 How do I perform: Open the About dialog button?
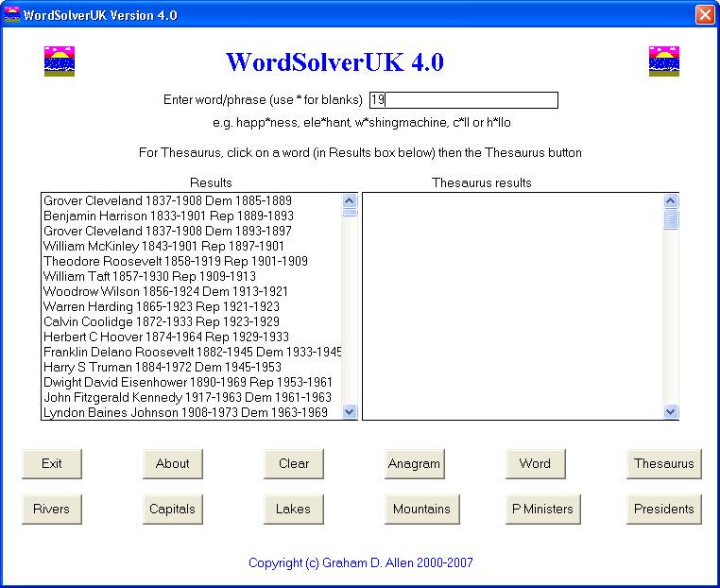(173, 463)
